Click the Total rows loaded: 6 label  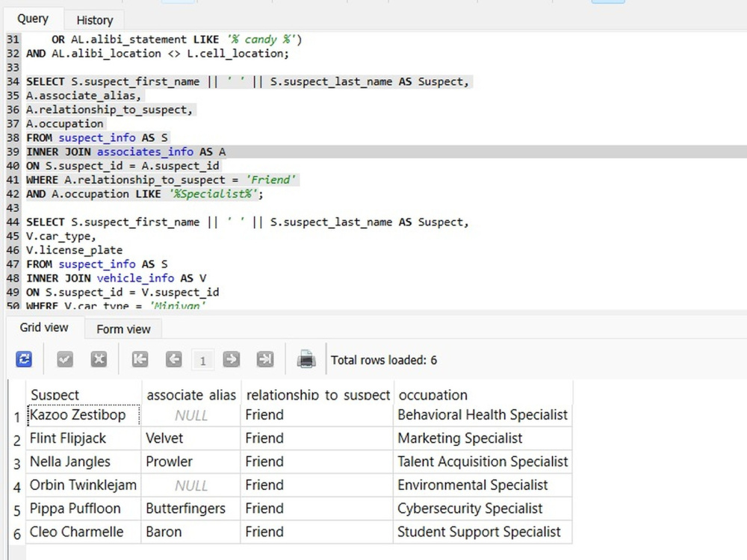[x=383, y=360]
